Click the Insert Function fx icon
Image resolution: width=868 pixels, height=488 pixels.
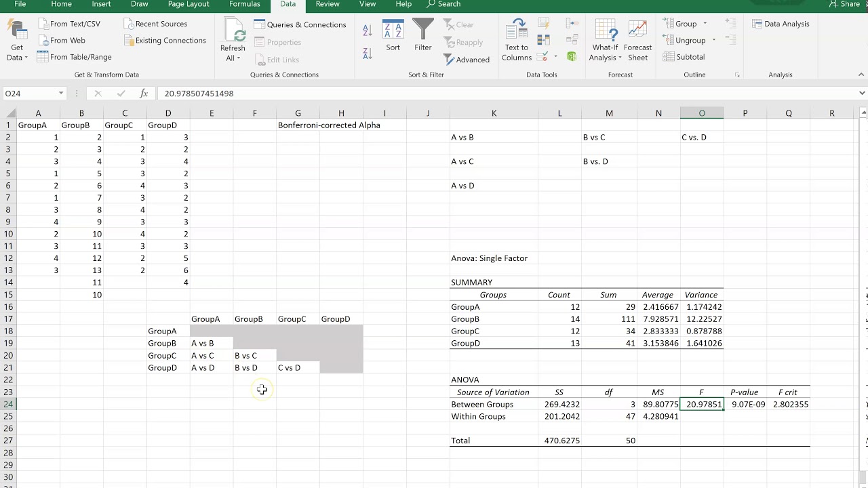pos(144,94)
